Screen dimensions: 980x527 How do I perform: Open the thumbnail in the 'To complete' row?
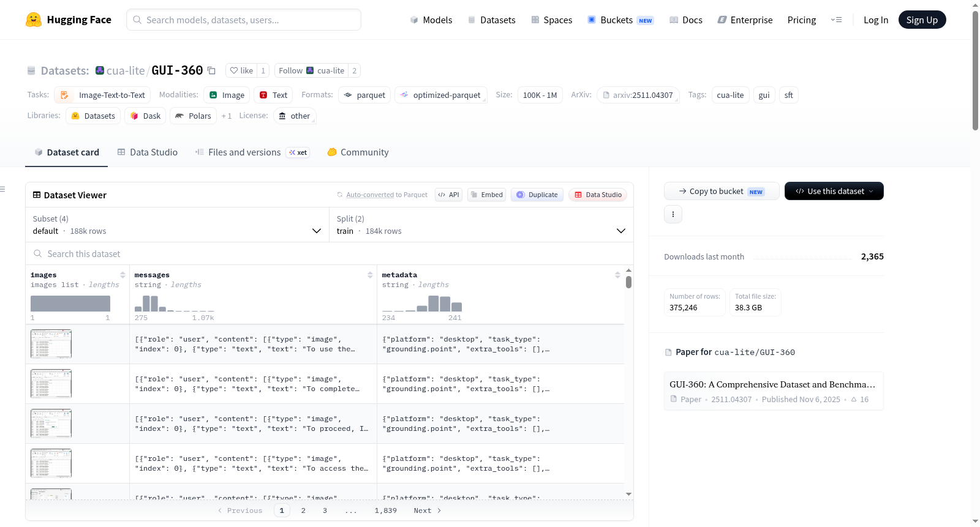coord(51,384)
